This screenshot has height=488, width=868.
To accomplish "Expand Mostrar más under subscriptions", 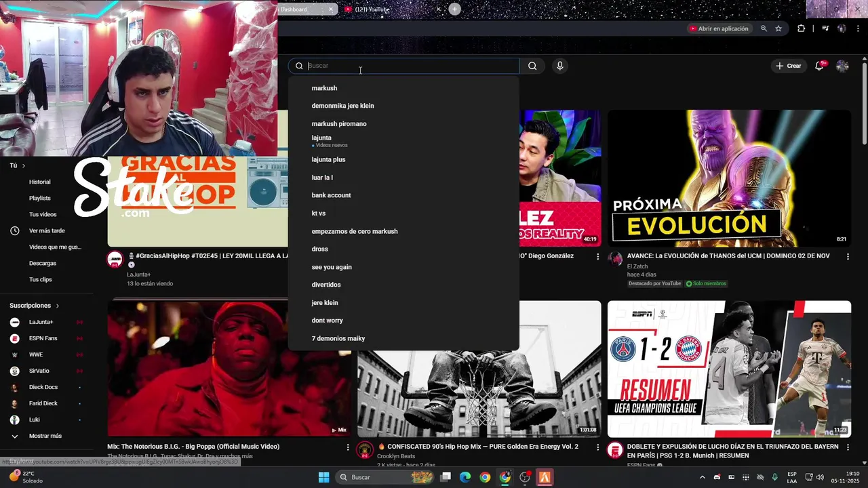I will point(45,436).
